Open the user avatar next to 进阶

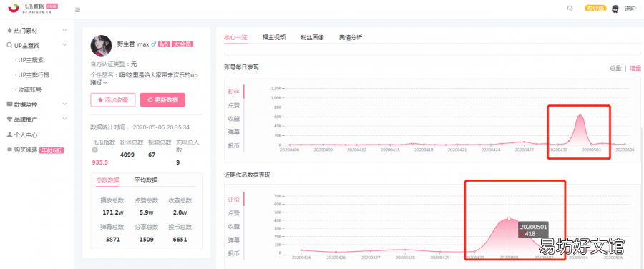(x=615, y=9)
